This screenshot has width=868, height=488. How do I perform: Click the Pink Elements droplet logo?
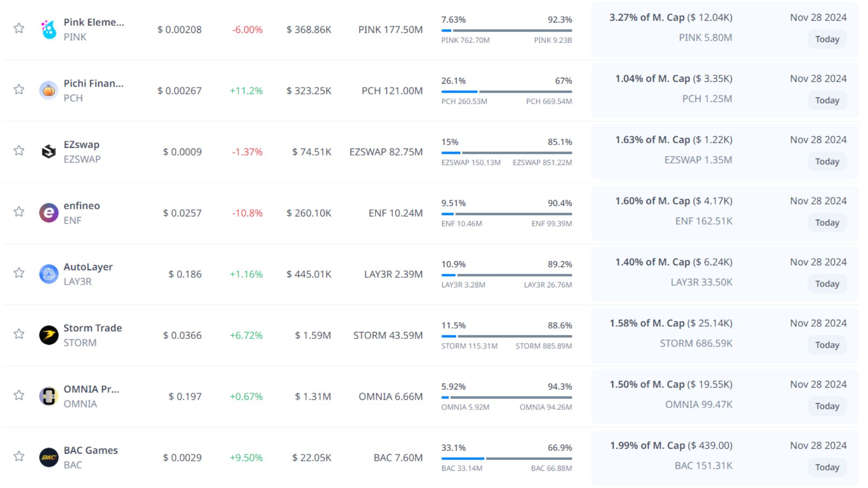[48, 30]
